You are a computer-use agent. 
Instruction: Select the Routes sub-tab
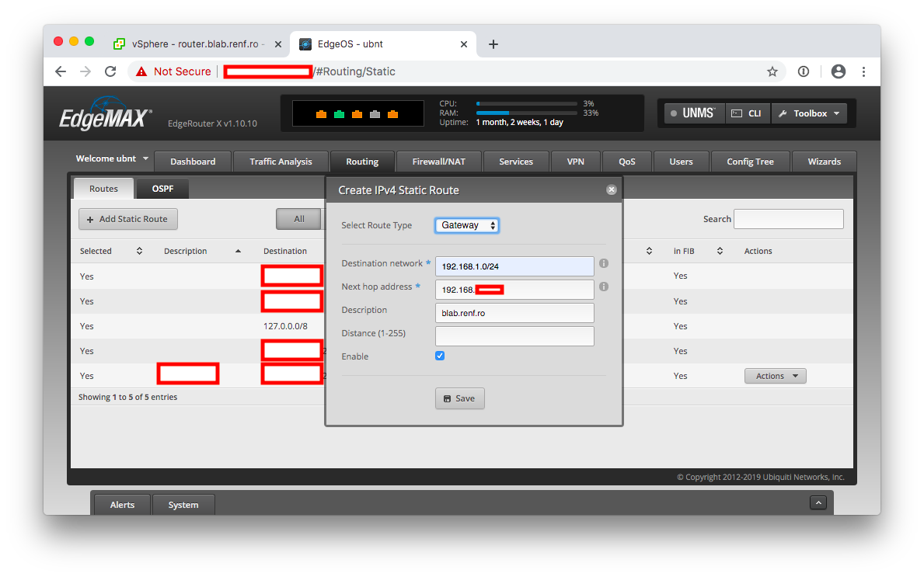(103, 189)
